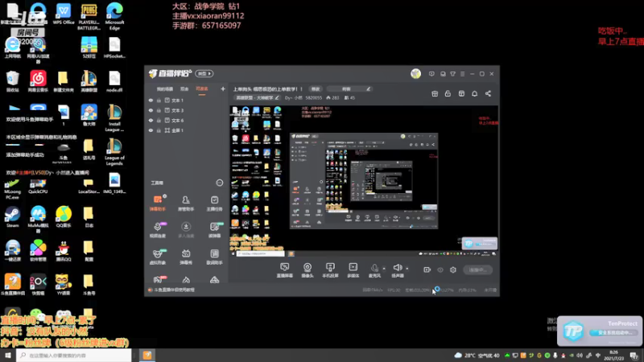The width and height of the screenshot is (644, 362).
Task: Click the Windows taskbar search box
Action: click(x=74, y=355)
